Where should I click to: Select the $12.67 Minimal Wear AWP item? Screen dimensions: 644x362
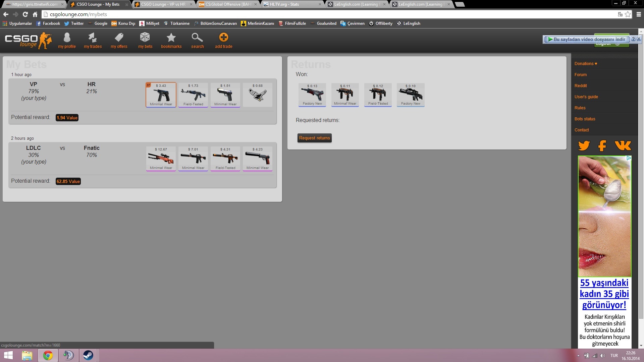(x=161, y=159)
